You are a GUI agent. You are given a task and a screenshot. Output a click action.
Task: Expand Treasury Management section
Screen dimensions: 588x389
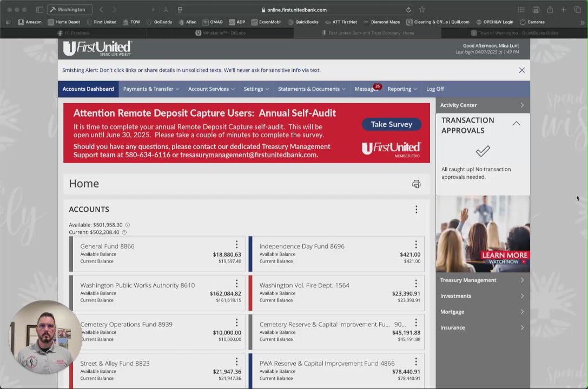(483, 280)
